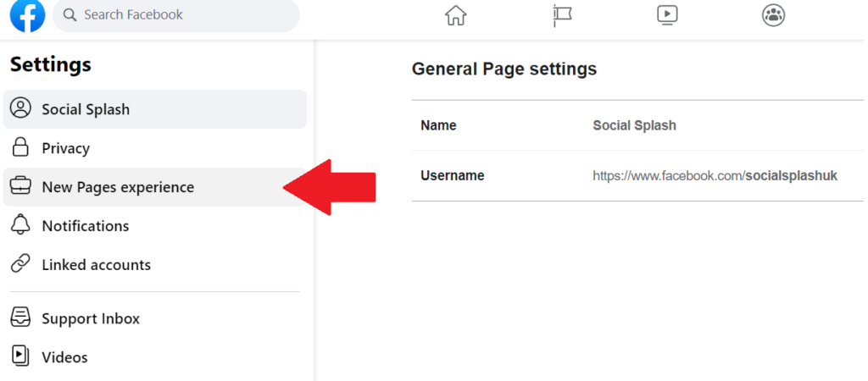Open Notifications settings
The height and width of the screenshot is (381, 868).
[155, 225]
